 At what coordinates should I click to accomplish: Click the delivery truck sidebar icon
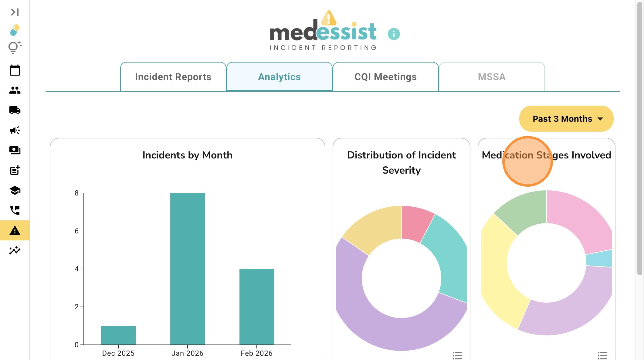pyautogui.click(x=15, y=110)
